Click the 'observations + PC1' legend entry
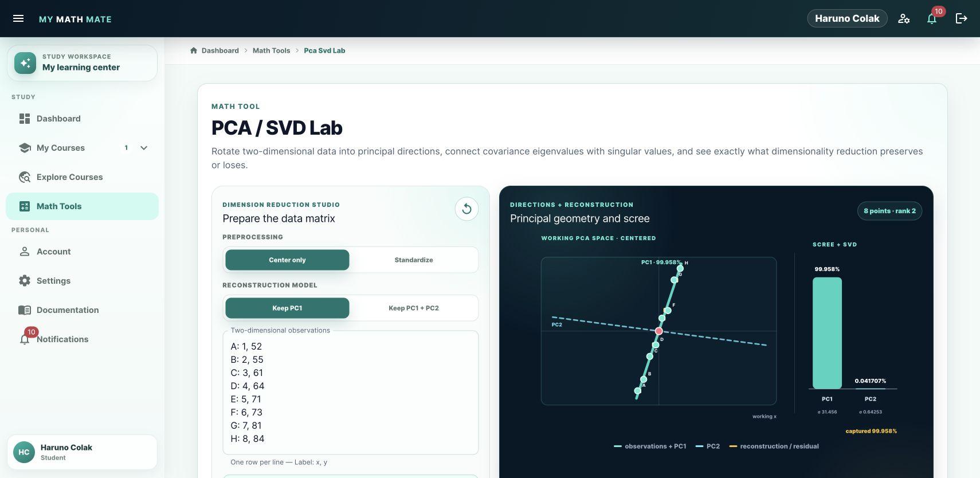Image resolution: width=980 pixels, height=478 pixels. 650,446
